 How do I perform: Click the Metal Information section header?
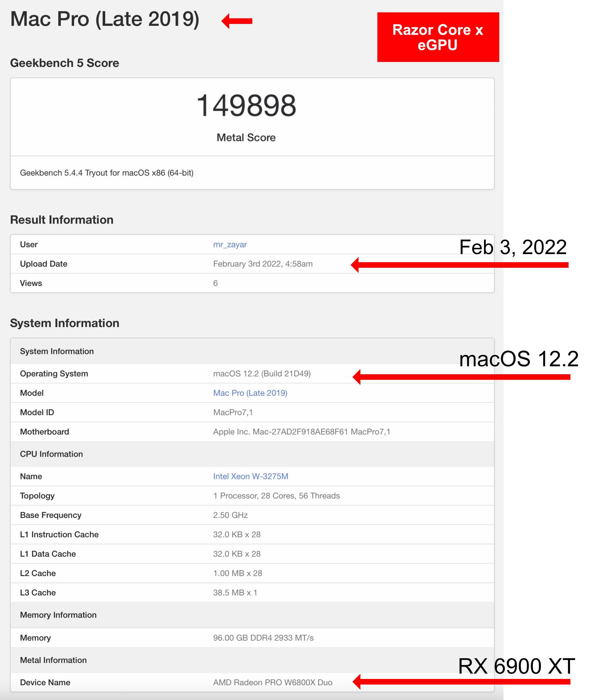[x=53, y=660]
